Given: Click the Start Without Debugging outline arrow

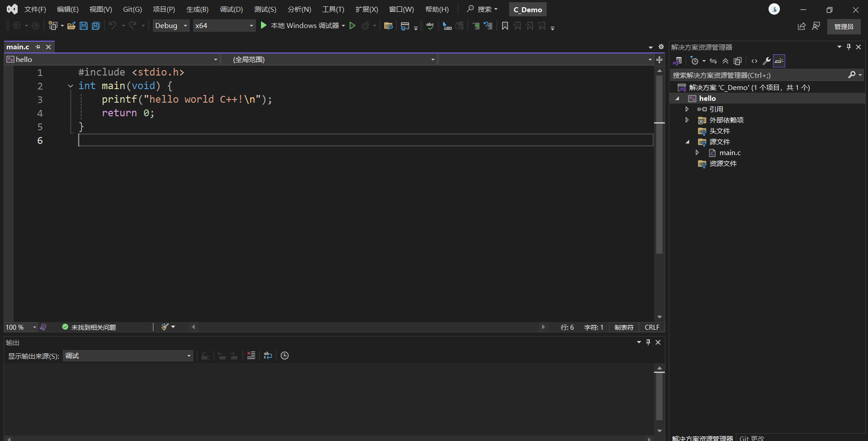Looking at the screenshot, I should point(352,26).
